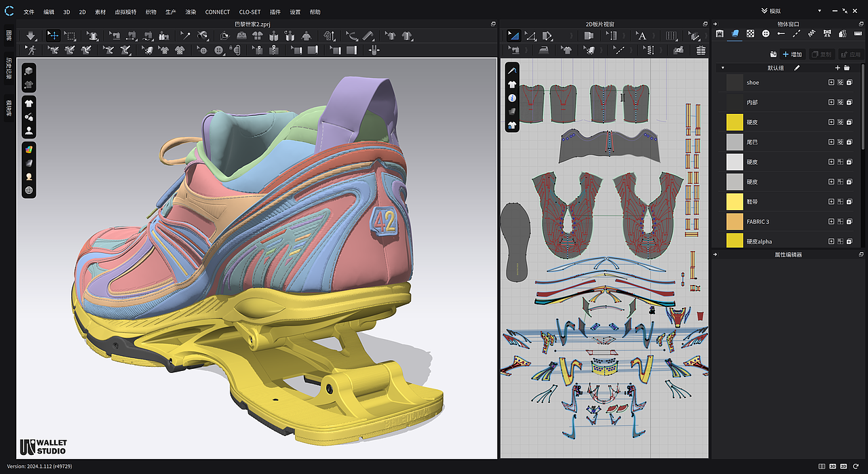This screenshot has height=474, width=868.
Task: Select the 硬皮alpha fabric row
Action: pos(788,241)
